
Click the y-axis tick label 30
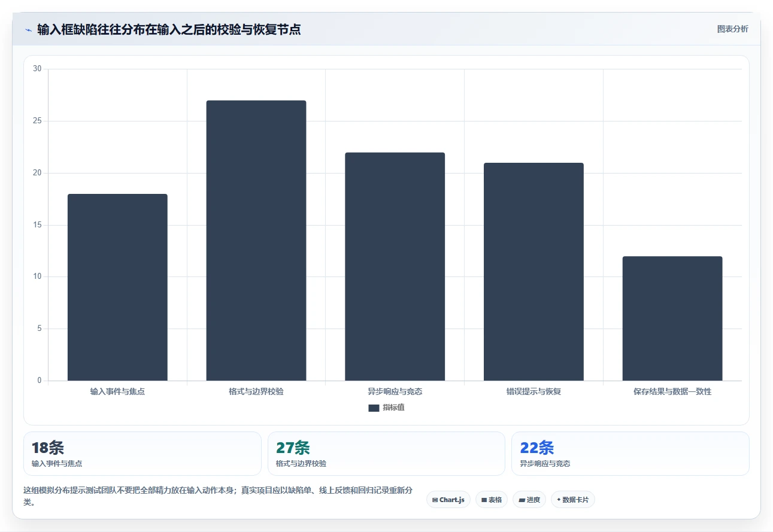(37, 69)
